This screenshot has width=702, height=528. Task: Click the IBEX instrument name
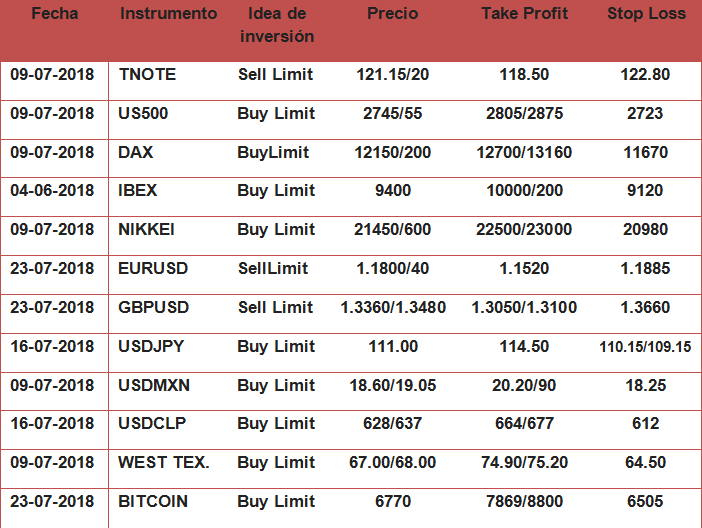[x=138, y=191]
